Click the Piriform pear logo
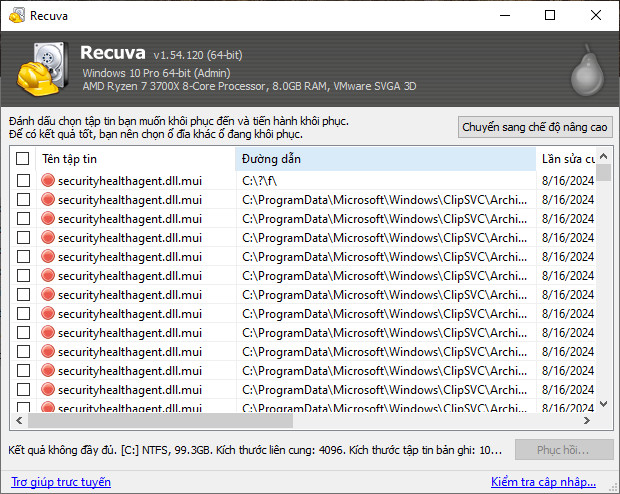The width and height of the screenshot is (620, 494). 583,68
